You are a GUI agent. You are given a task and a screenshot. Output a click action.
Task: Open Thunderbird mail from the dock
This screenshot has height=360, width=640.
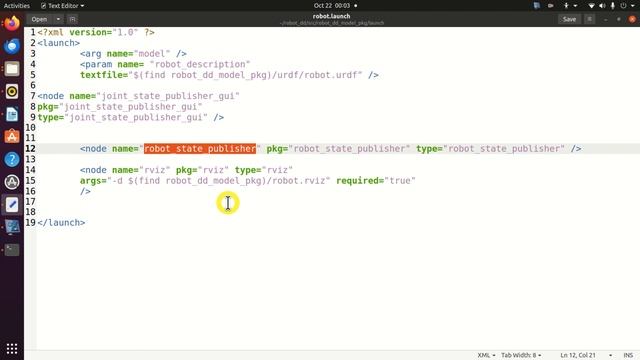[x=12, y=46]
